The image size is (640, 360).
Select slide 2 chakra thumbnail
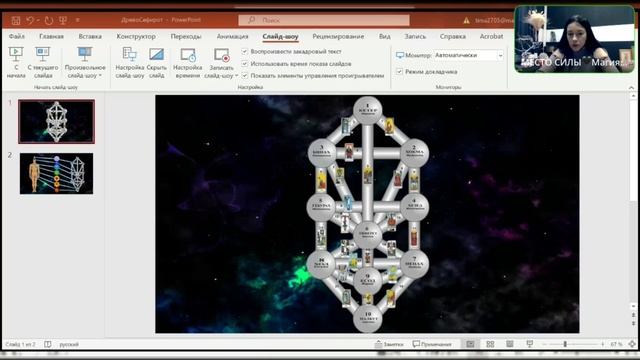57,173
